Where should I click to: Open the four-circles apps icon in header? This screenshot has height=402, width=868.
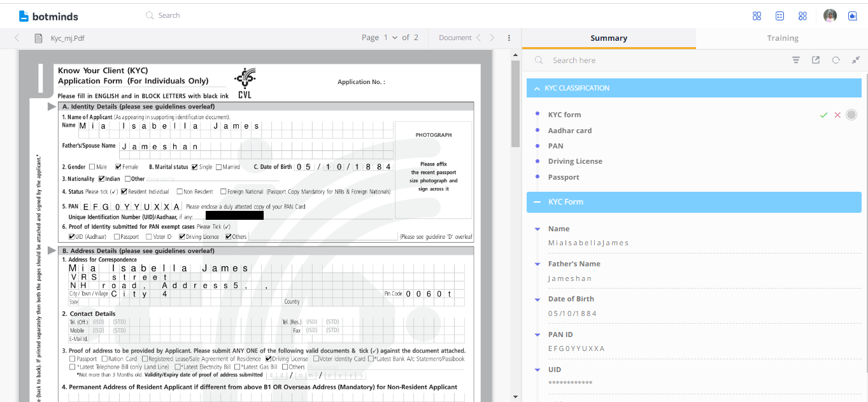(803, 16)
